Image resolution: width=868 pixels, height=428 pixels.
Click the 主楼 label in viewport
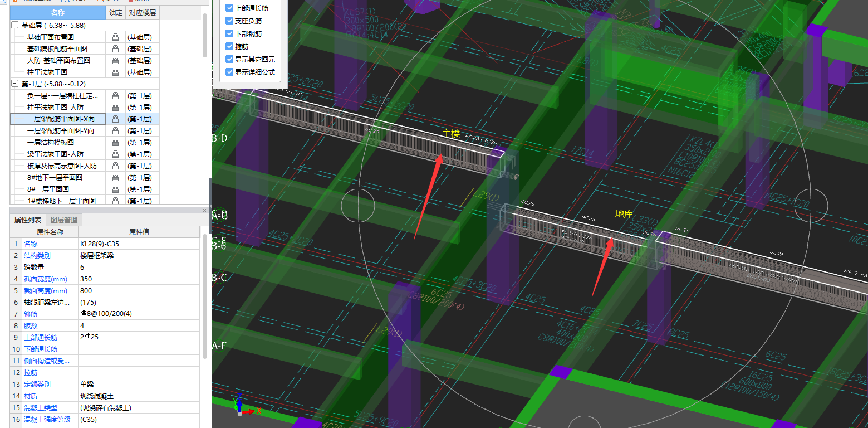[x=451, y=133]
